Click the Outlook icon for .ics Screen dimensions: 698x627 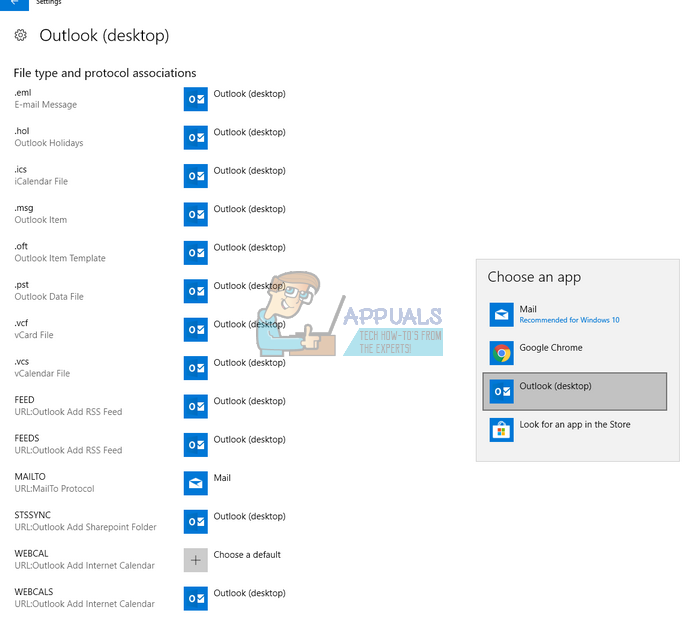195,176
